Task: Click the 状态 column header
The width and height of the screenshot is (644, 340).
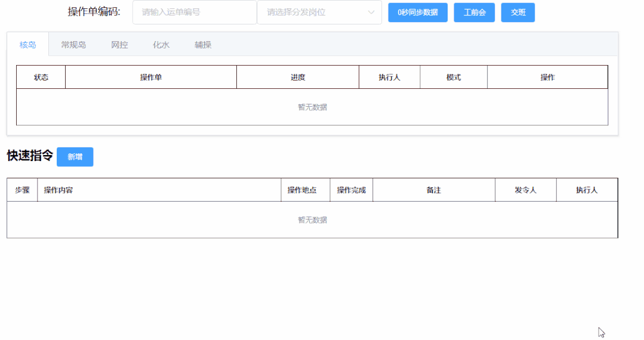Action: coord(41,78)
